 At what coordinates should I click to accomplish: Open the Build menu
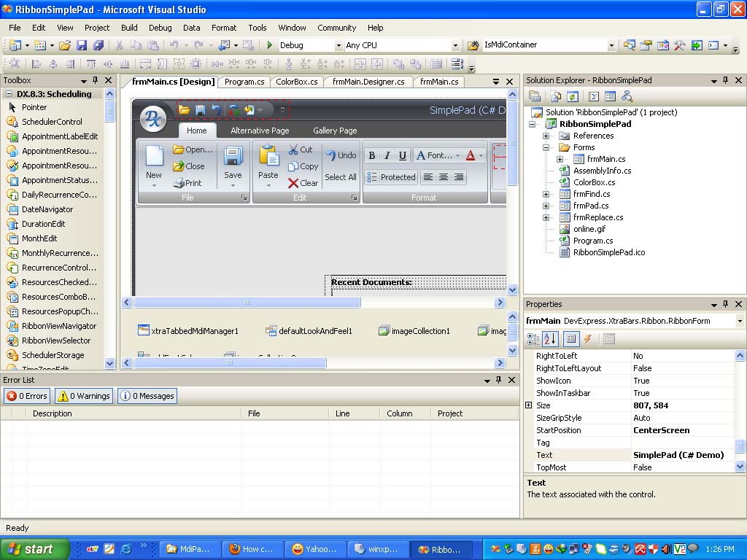129,28
